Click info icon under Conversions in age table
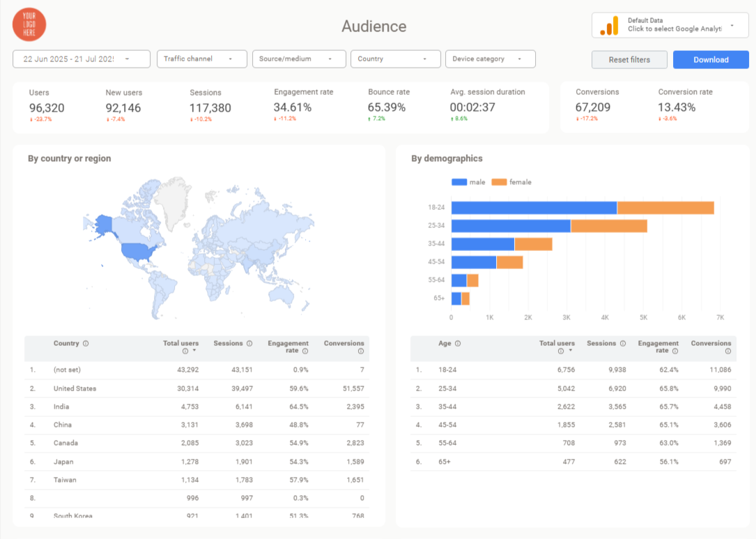The image size is (756, 539). (728, 351)
